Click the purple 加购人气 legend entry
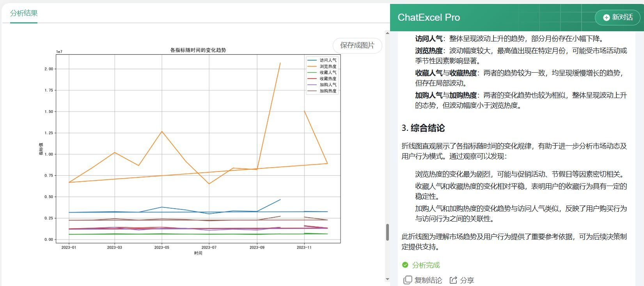Screen dimensions: 644x286 tap(328, 85)
